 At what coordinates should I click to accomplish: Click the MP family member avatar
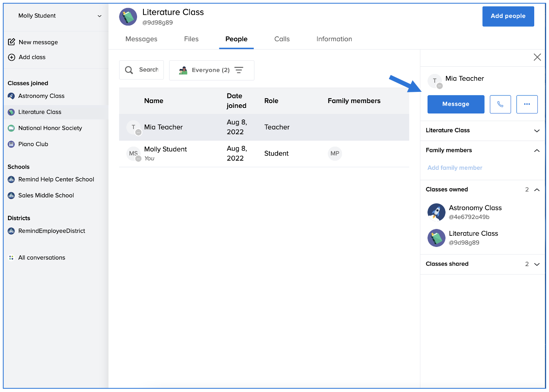[x=335, y=153]
